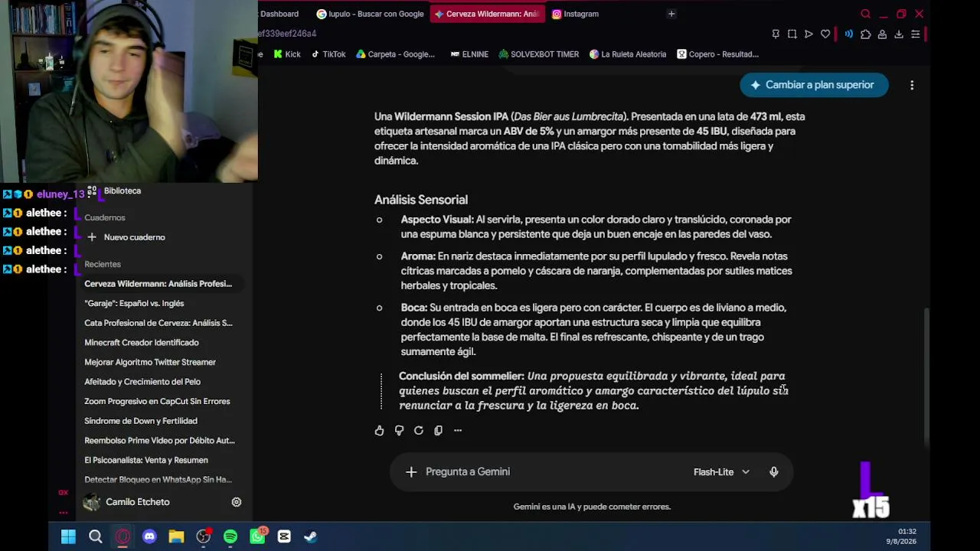
Task: Open more options below the response
Action: click(x=458, y=430)
